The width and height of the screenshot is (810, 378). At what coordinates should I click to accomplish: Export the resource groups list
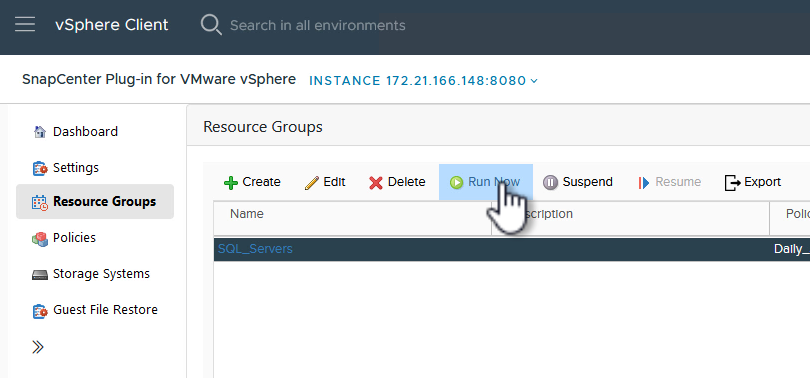pyautogui.click(x=753, y=182)
